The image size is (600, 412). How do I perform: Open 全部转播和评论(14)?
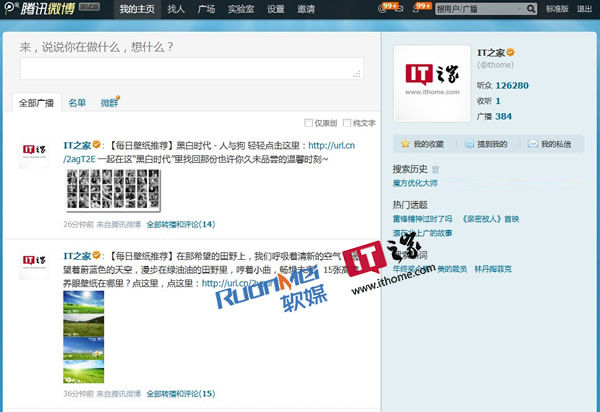point(181,224)
